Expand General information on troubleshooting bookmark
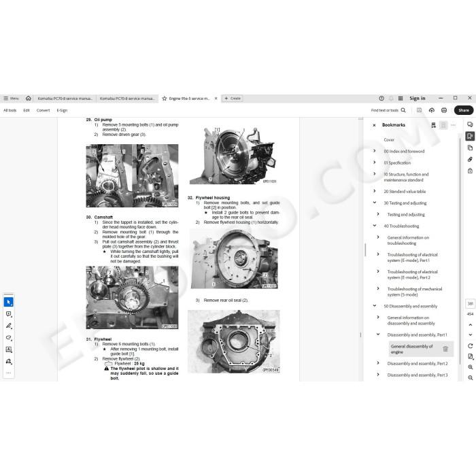Screen dimensions: 476x476 (378, 237)
